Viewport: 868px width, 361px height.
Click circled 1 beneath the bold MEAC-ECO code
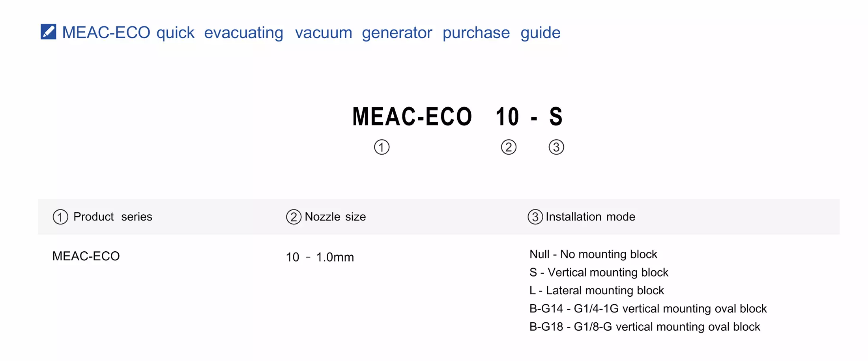(x=382, y=147)
